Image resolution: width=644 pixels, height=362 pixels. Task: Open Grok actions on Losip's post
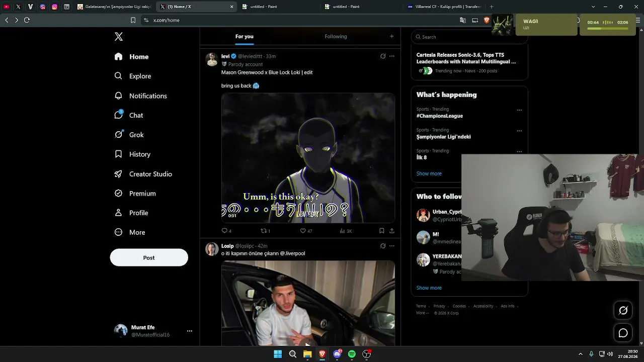pos(383,246)
